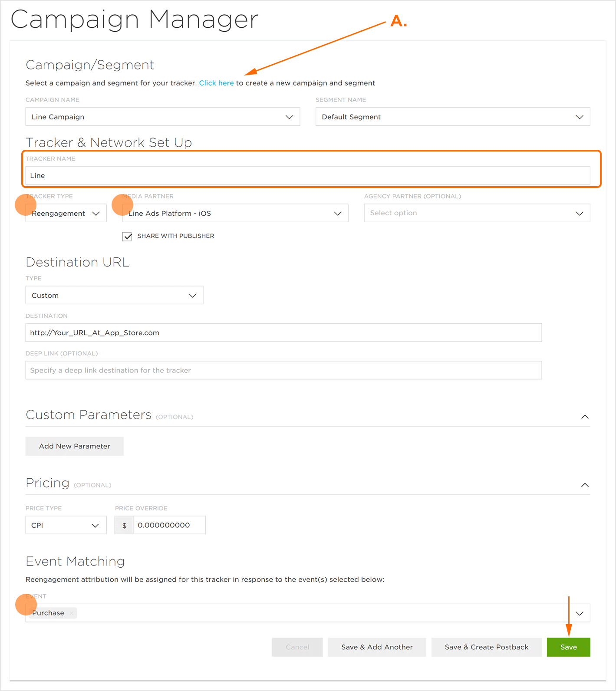Collapse the Pricing section
This screenshot has width=616, height=691.
click(585, 485)
